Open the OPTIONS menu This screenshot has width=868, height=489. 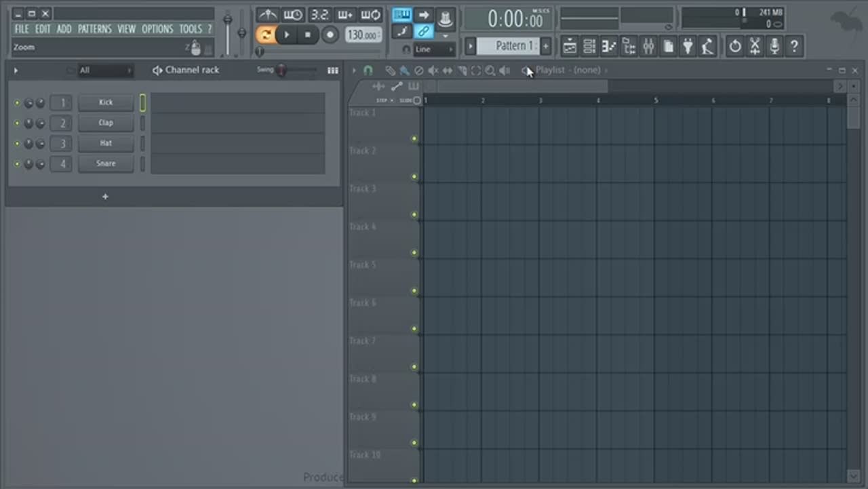pyautogui.click(x=157, y=29)
